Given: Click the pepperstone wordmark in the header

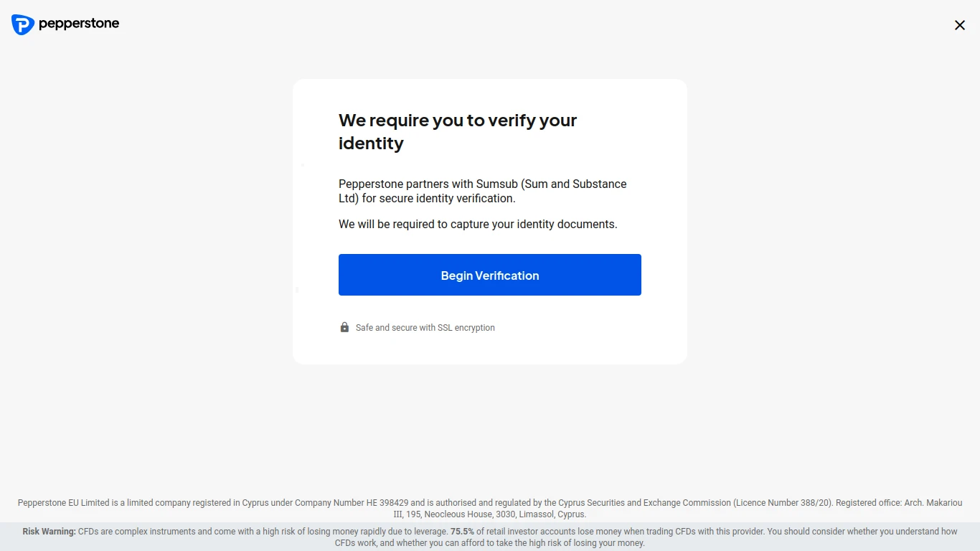Looking at the screenshot, I should 79,24.
